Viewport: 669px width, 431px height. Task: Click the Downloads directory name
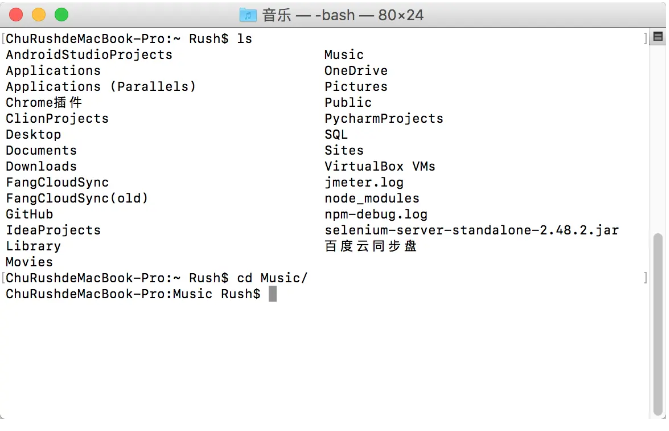(41, 166)
